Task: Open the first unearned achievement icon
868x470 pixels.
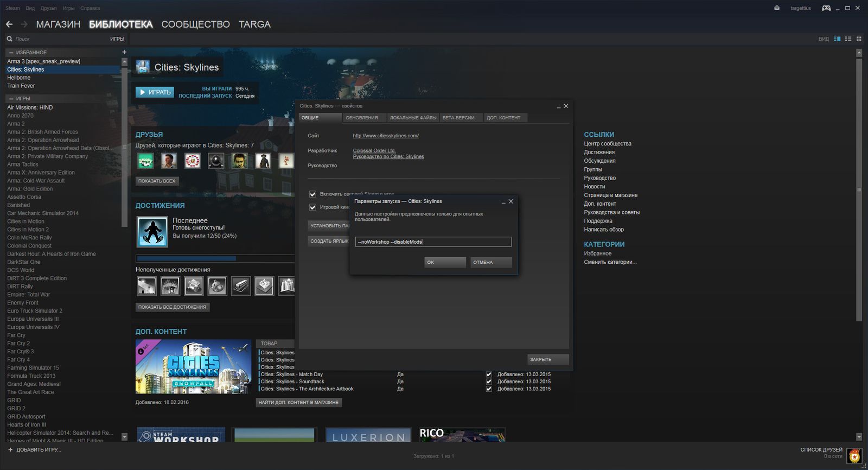Action: [x=146, y=286]
